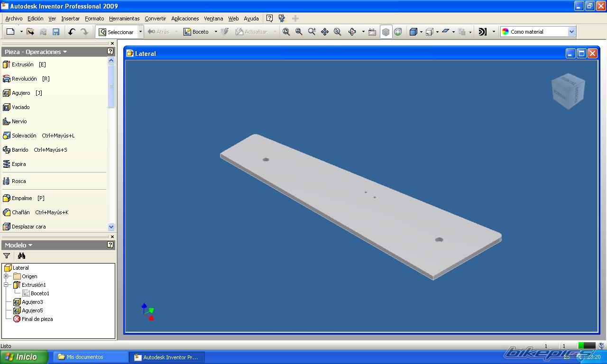Open the Edición menu

35,18
